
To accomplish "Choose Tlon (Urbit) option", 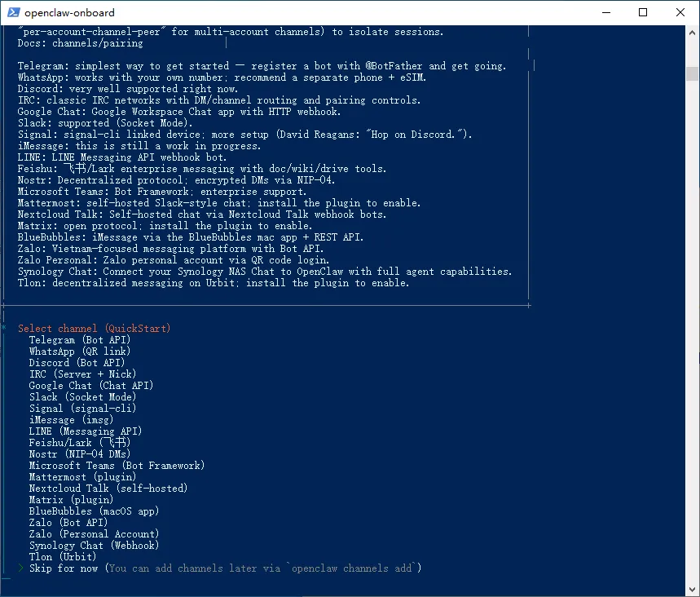I will 63,557.
